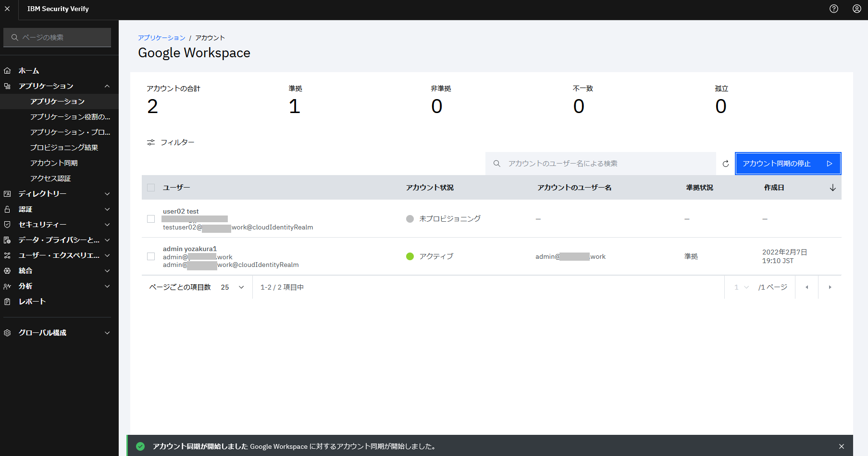This screenshot has width=868, height=456.
Task: Click the フィルター sliders icon
Action: pos(151,142)
